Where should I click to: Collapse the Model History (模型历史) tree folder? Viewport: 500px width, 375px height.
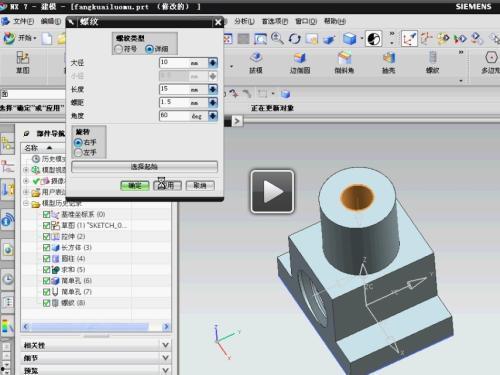(26, 203)
